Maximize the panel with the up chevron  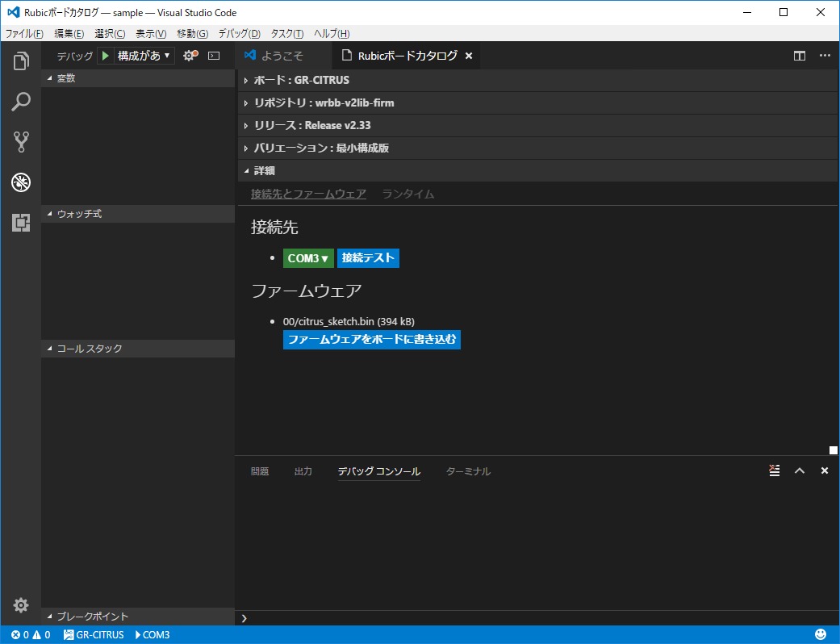tap(800, 470)
